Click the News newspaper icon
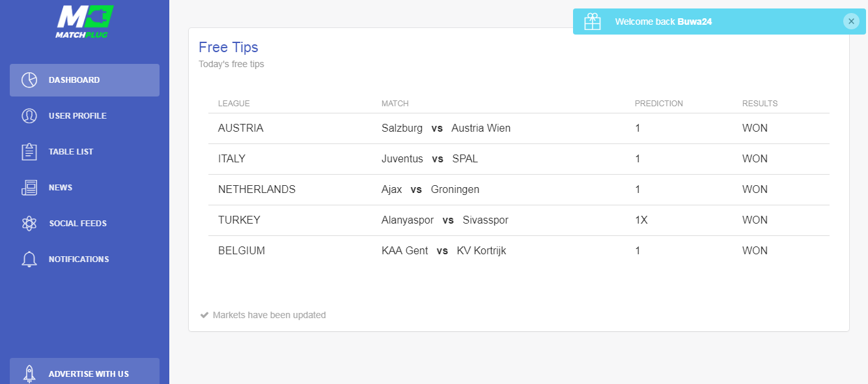The width and height of the screenshot is (868, 384). coord(29,188)
